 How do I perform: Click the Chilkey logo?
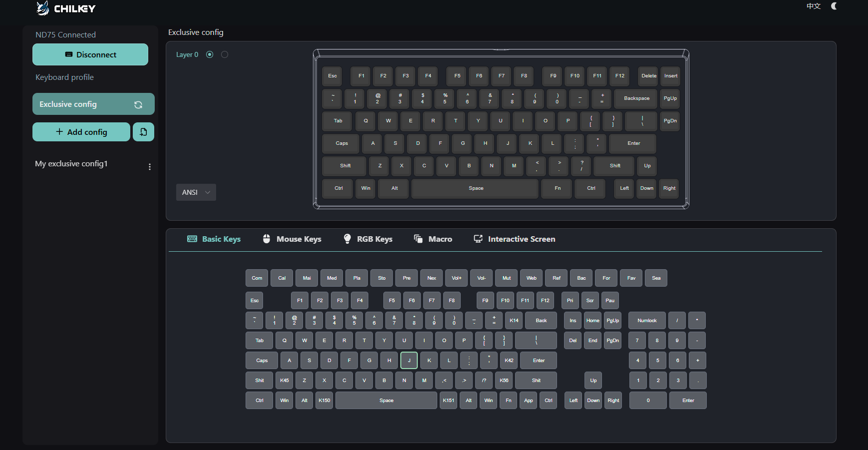66,8
